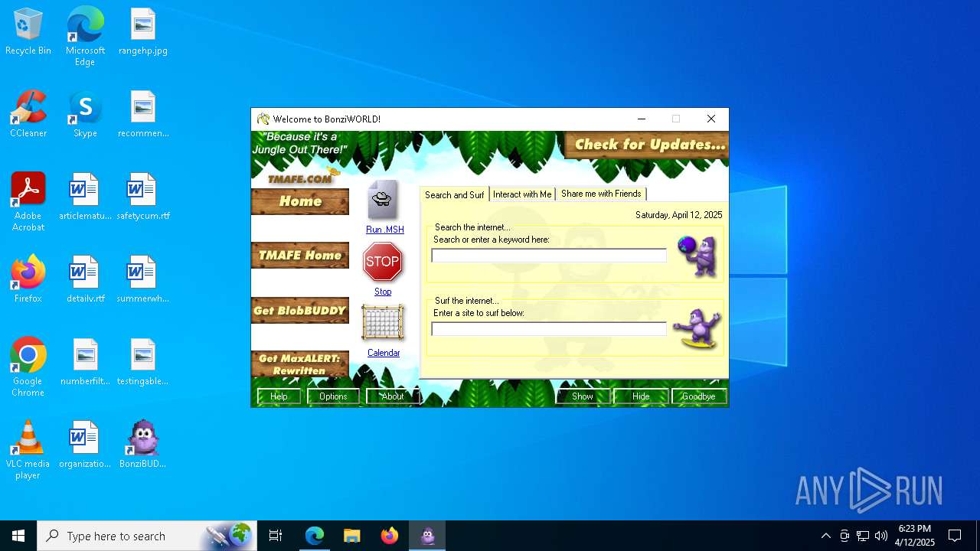
Task: Open the Windows Start menu
Action: pyautogui.click(x=18, y=536)
